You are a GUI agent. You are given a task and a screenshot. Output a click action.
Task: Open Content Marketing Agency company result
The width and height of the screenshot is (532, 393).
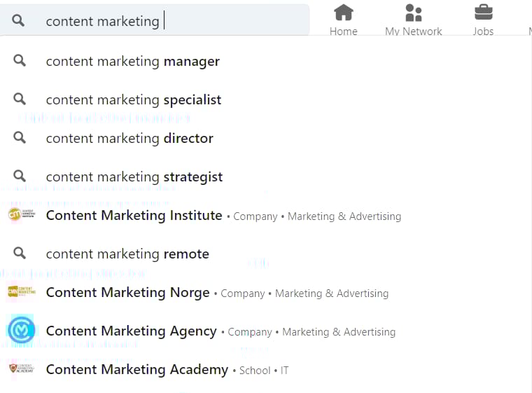coord(266,331)
